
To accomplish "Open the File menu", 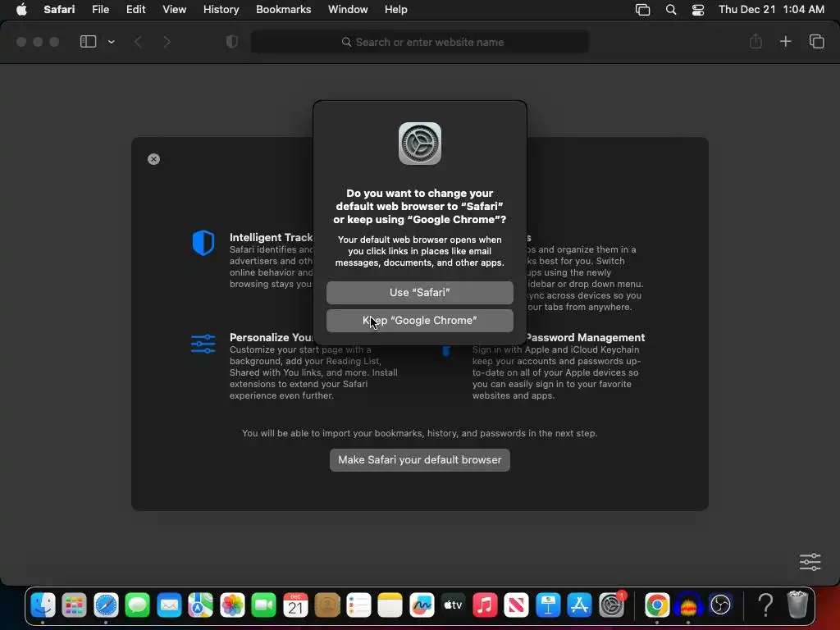I will click(x=100, y=10).
